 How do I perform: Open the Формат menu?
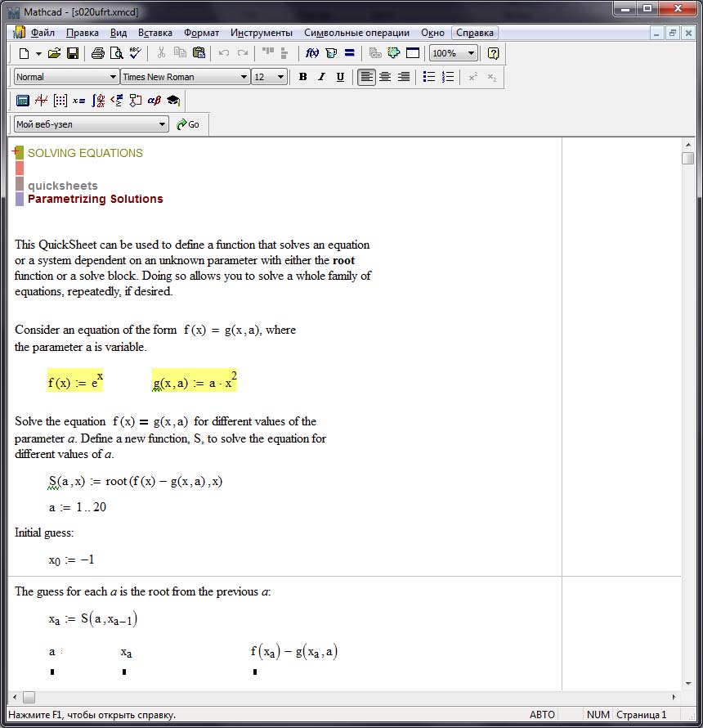click(x=201, y=33)
